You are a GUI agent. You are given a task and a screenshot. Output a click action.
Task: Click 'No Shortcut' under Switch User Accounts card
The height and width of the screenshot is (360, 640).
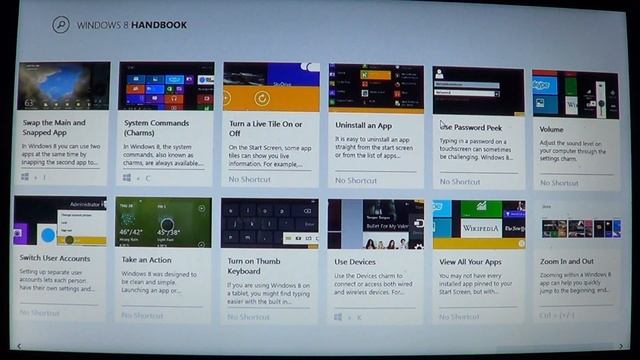tap(40, 313)
